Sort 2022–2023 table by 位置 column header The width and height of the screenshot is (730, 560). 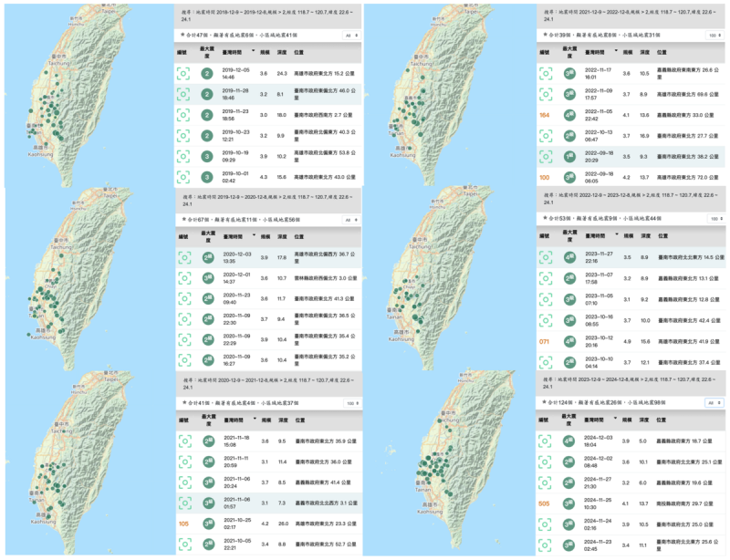pos(662,236)
